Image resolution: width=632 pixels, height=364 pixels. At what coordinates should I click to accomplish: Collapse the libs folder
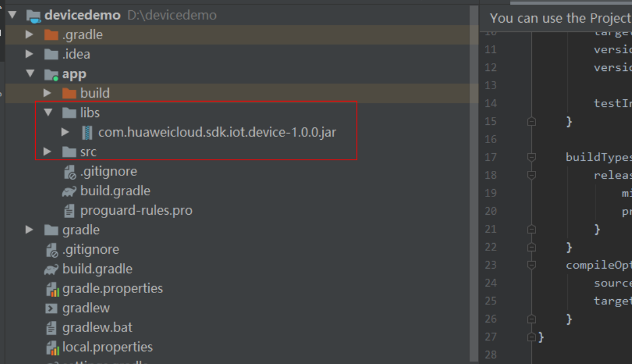(x=48, y=112)
